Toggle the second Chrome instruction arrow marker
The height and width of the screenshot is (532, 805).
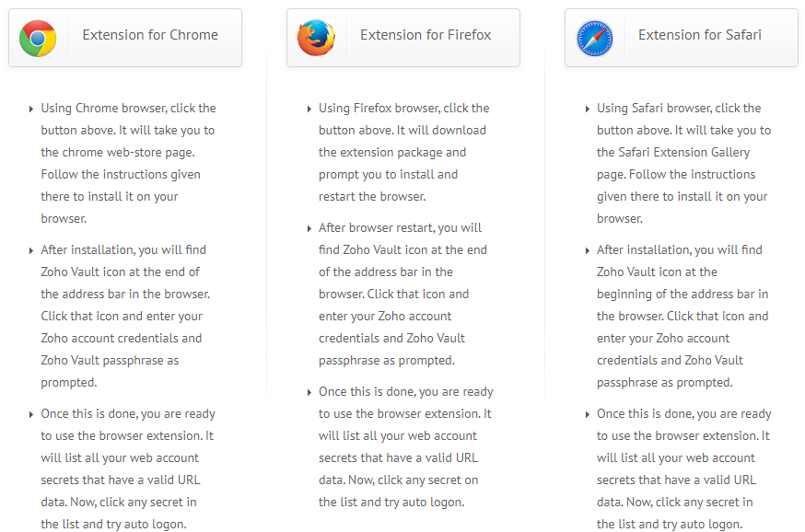30,249
